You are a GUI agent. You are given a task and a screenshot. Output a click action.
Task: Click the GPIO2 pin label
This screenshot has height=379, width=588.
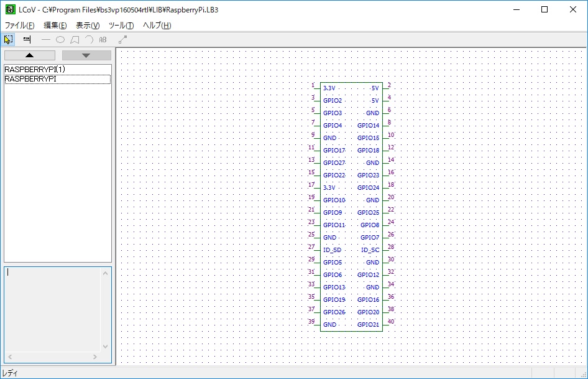click(333, 101)
